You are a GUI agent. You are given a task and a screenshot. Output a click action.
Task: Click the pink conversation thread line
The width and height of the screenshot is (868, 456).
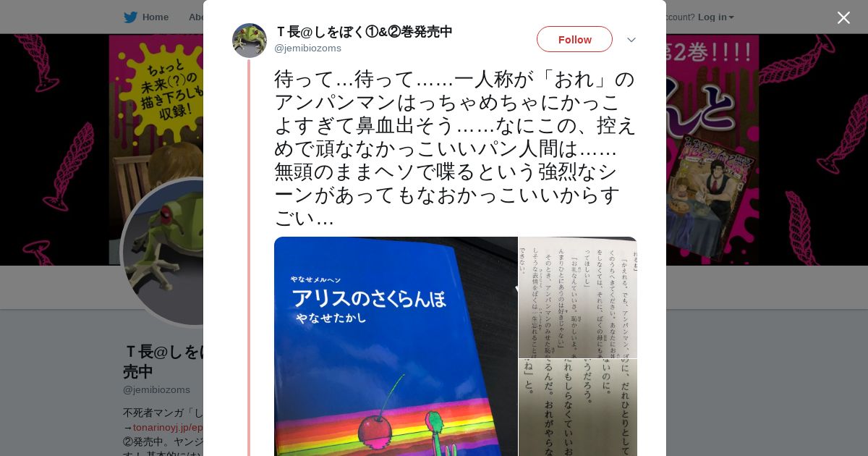pos(248,258)
